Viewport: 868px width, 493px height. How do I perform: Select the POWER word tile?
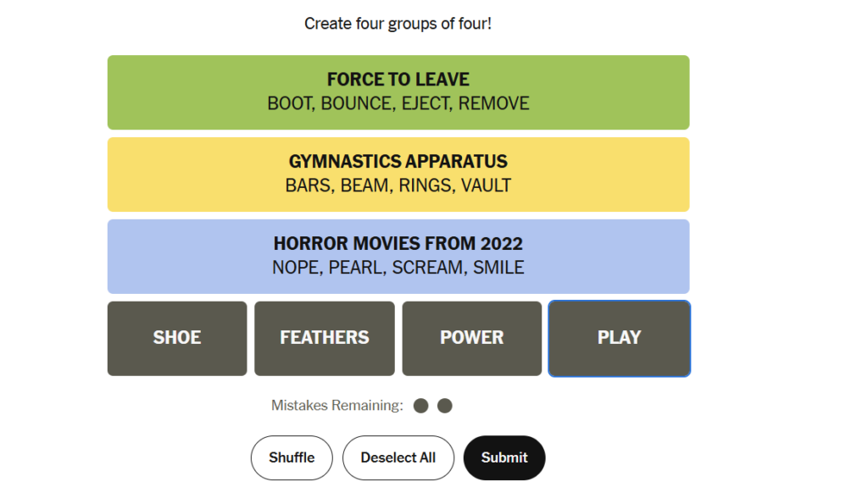(x=471, y=339)
